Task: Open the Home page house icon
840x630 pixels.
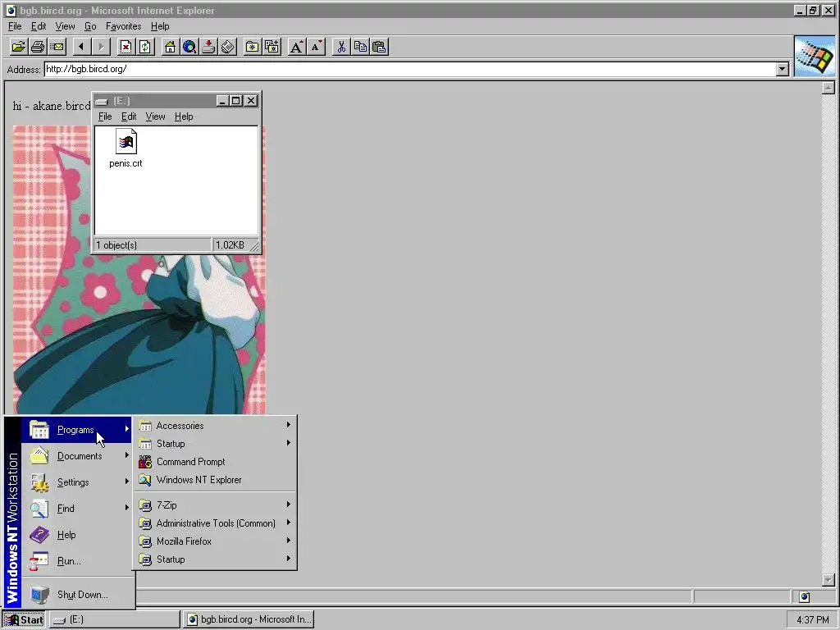Action: pos(170,47)
